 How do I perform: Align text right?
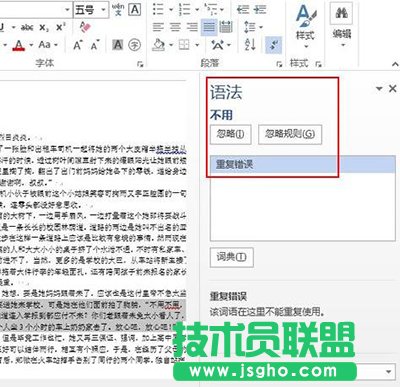[192, 27]
